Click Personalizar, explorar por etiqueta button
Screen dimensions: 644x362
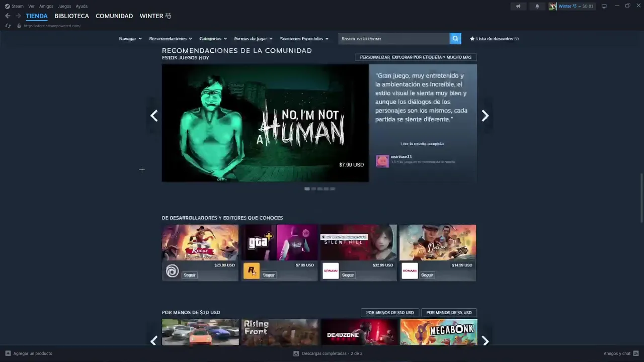click(x=416, y=57)
